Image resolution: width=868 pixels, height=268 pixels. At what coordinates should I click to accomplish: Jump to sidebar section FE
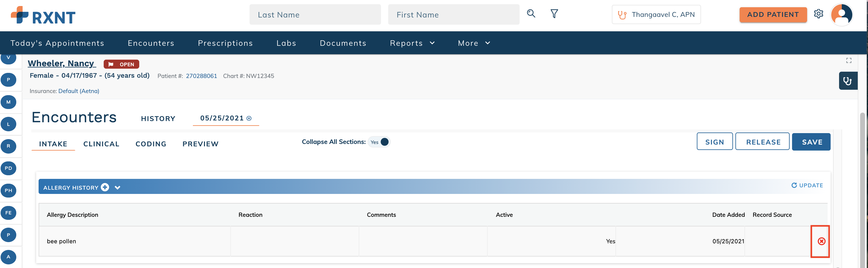coord(8,213)
